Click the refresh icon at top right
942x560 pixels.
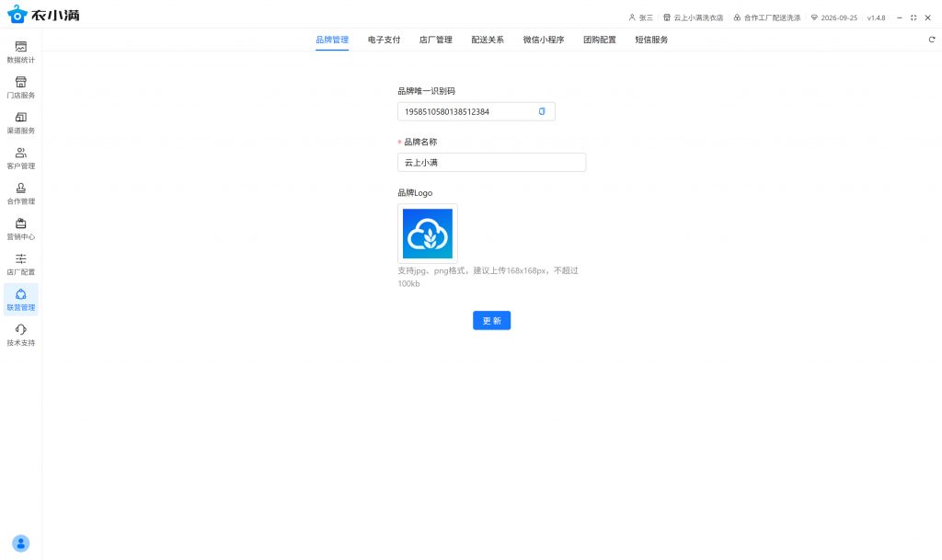click(x=931, y=40)
